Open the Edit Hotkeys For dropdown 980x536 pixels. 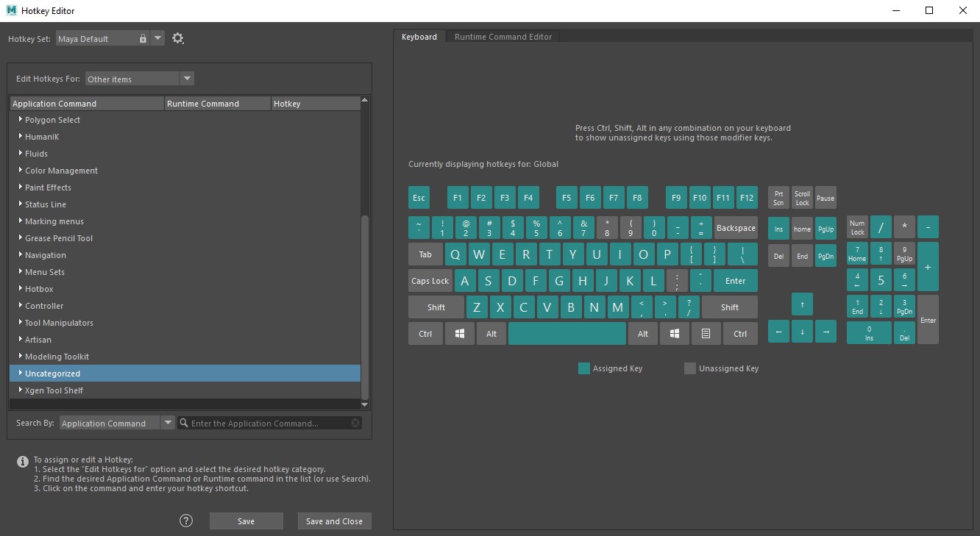[x=188, y=78]
